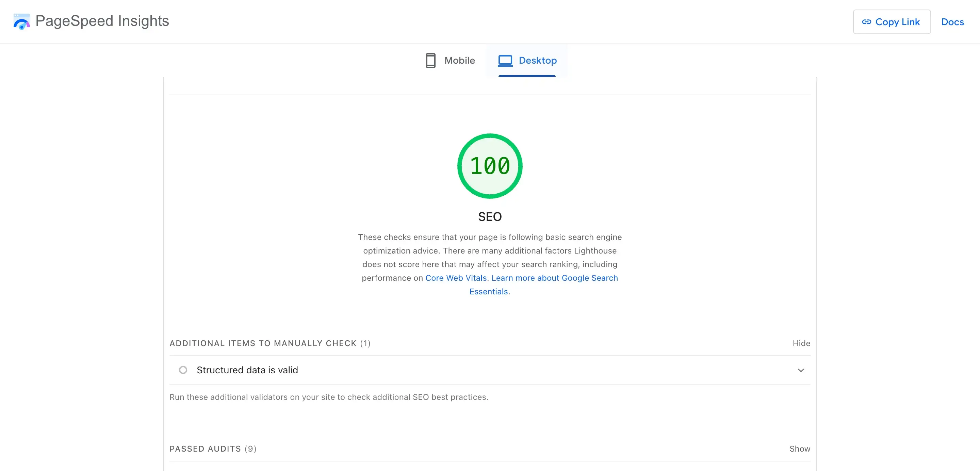Click the Structured data is valid row title

click(247, 370)
